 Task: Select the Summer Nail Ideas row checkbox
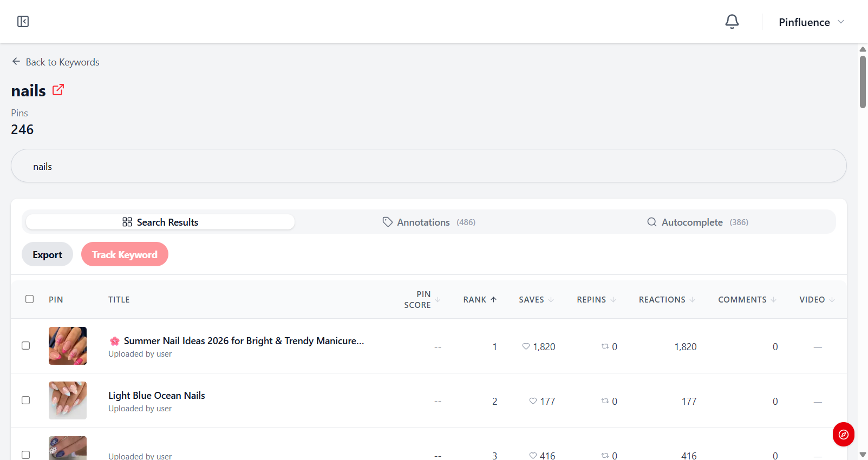pyautogui.click(x=25, y=346)
